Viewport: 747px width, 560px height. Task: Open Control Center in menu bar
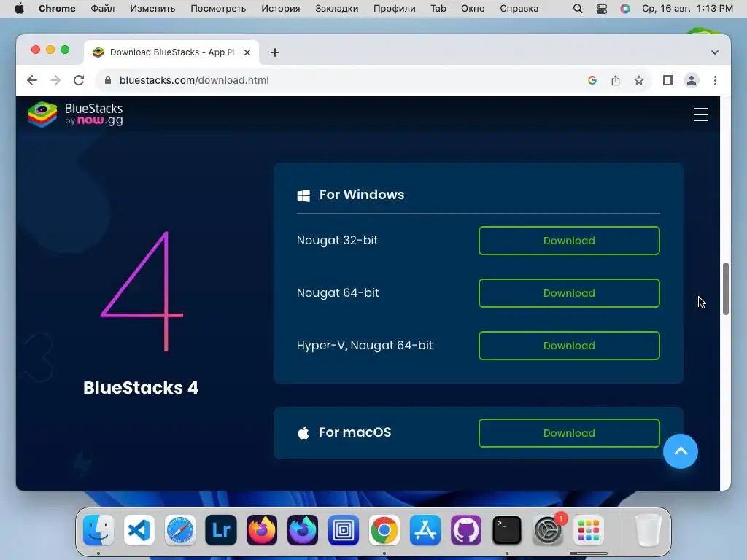pos(602,9)
